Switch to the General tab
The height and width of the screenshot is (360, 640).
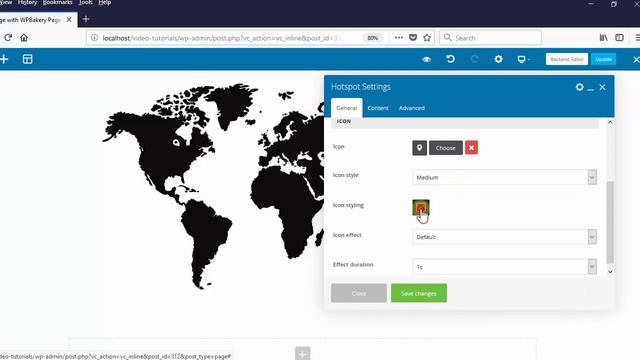(347, 108)
